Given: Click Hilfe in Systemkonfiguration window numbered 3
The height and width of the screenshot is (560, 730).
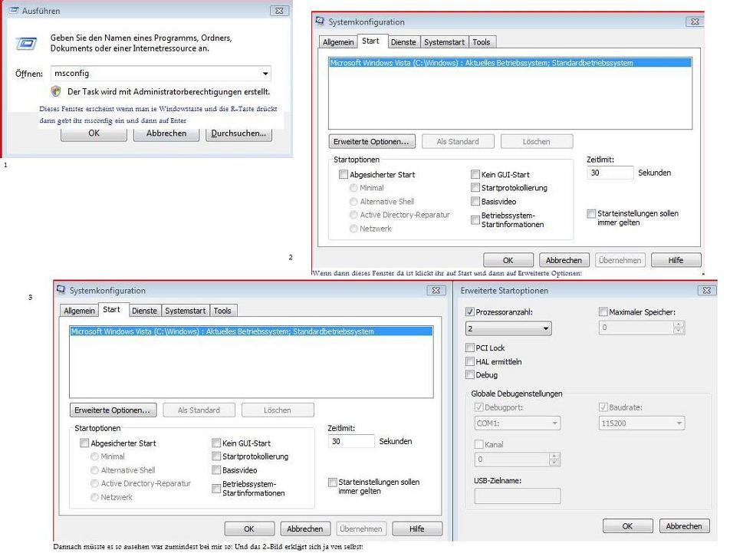Looking at the screenshot, I should 416,529.
